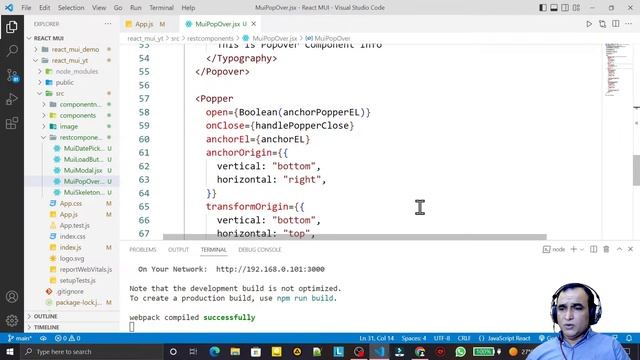Open the Terminal menu

161,8
